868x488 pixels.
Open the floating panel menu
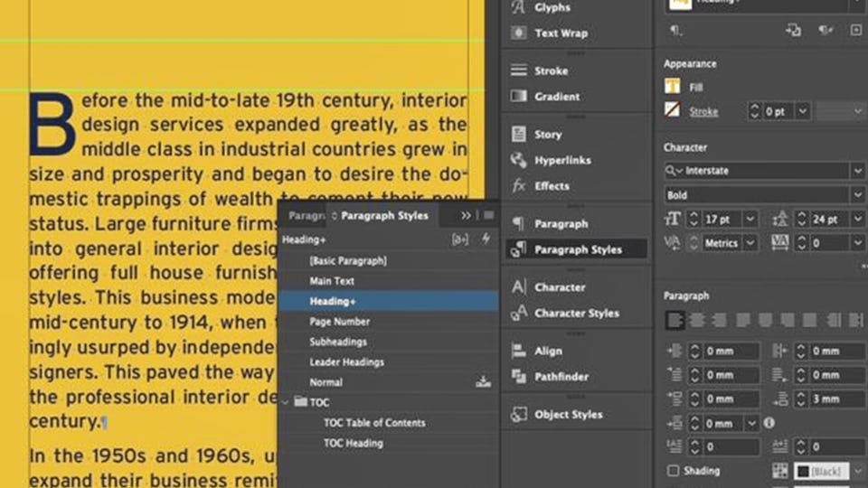click(488, 215)
